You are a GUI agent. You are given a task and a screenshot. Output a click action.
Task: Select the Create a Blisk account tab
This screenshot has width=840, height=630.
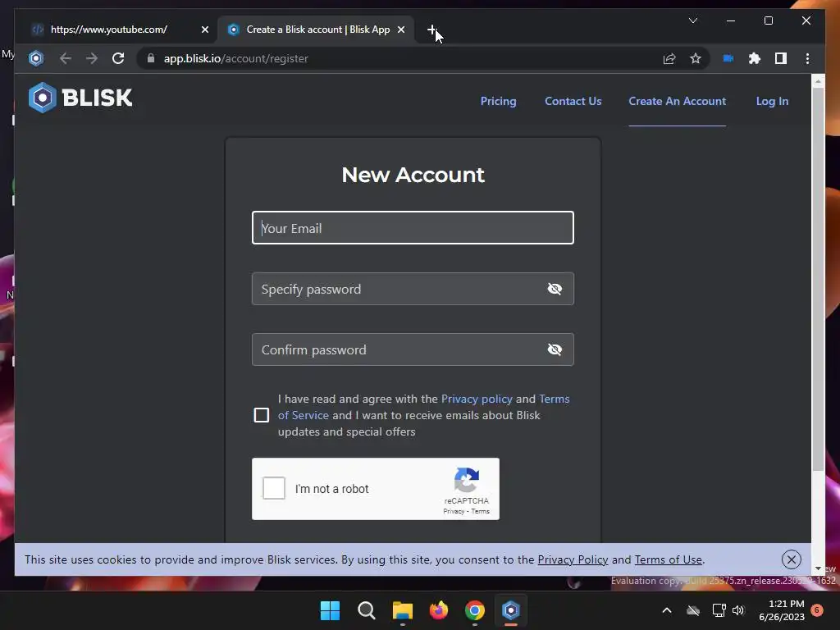point(316,30)
